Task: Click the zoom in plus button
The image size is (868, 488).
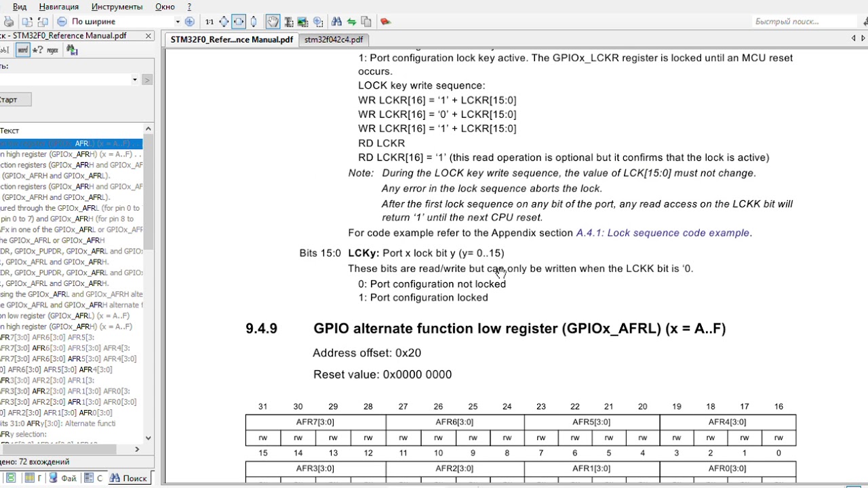Action: coord(189,22)
